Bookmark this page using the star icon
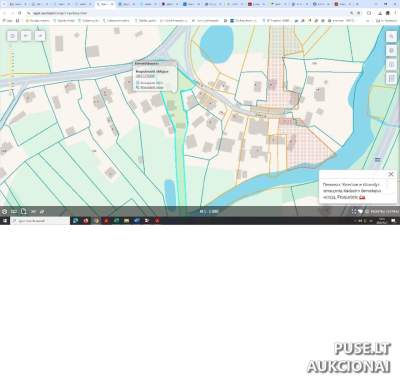This screenshot has height=380, width=400. coord(359,13)
